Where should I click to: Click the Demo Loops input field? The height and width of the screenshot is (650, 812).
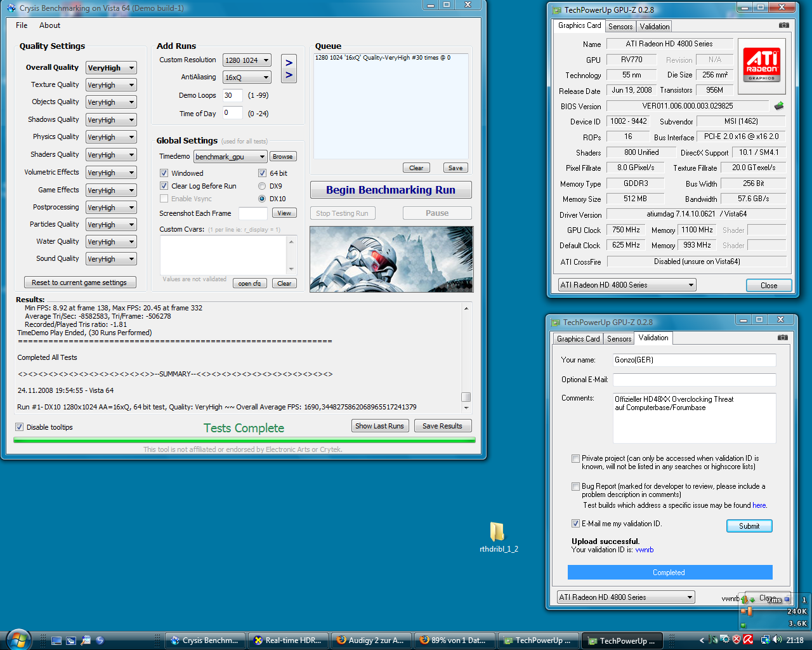(x=232, y=95)
